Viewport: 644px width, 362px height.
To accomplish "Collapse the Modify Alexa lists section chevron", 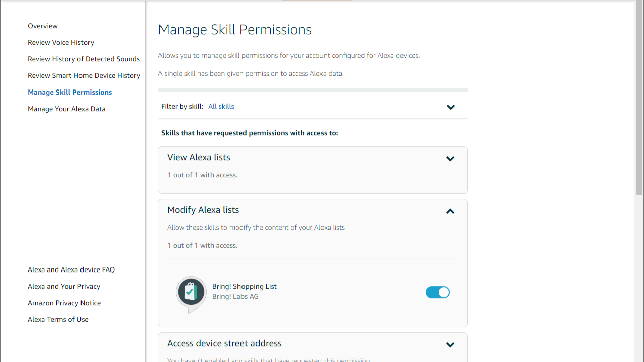I will 450,211.
